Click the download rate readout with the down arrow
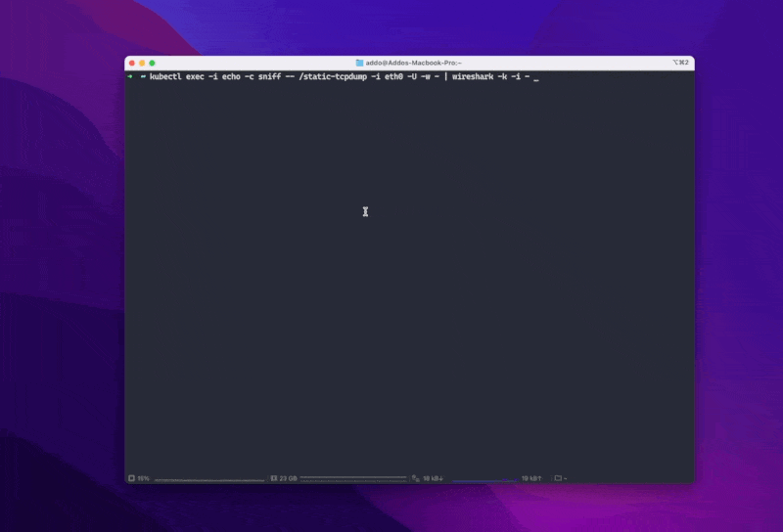The image size is (783, 532). tap(433, 478)
